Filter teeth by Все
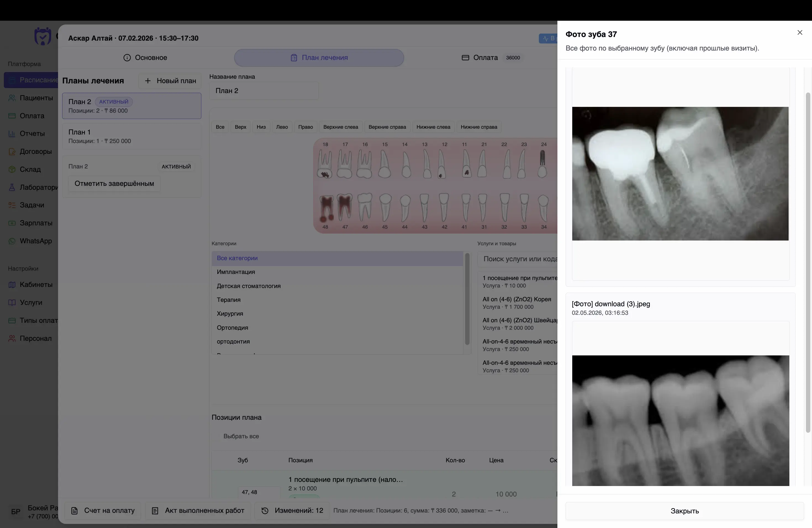Viewport: 812px width, 528px height. click(220, 127)
